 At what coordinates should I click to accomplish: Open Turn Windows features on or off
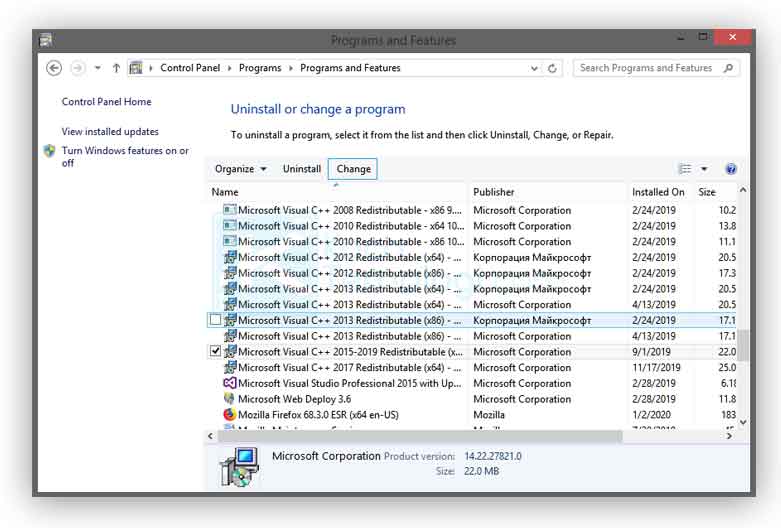click(x=125, y=156)
